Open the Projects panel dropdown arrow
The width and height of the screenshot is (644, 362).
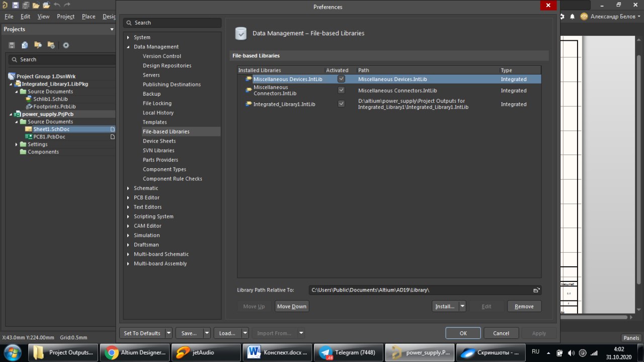[x=112, y=29]
